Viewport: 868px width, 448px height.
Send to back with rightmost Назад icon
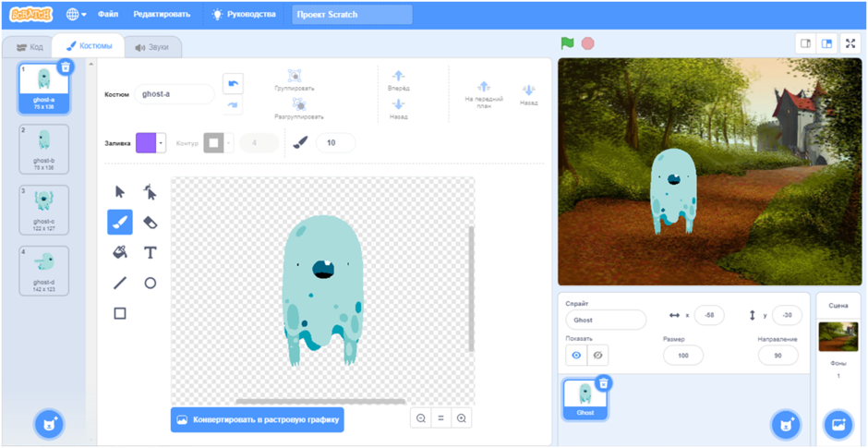[528, 91]
